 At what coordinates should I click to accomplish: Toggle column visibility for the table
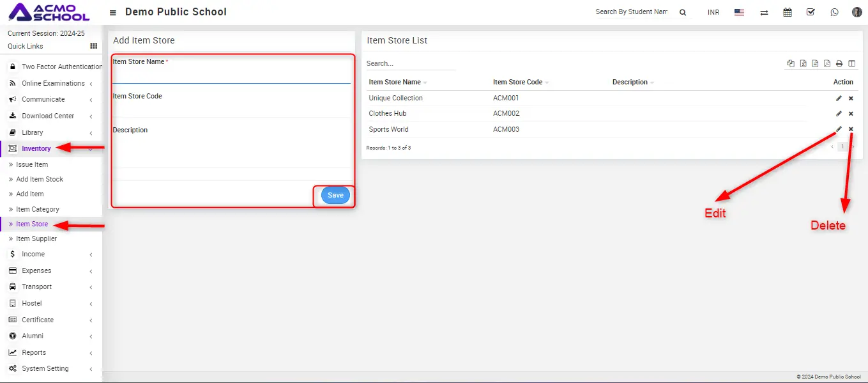pyautogui.click(x=851, y=63)
